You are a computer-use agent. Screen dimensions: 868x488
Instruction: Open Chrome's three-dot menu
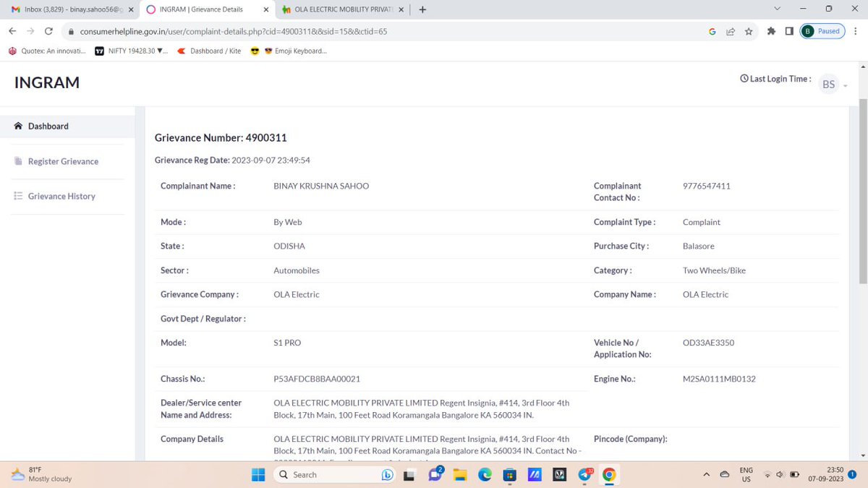[856, 31]
